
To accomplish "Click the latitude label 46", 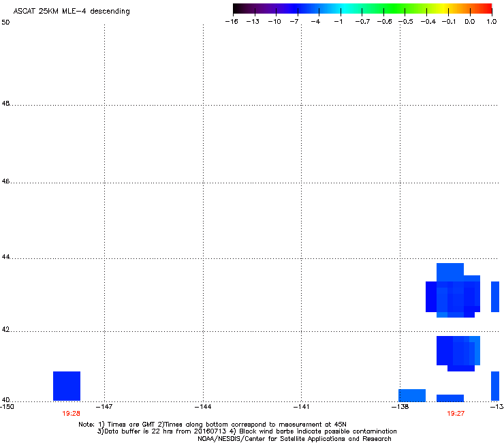I will coord(5,181).
